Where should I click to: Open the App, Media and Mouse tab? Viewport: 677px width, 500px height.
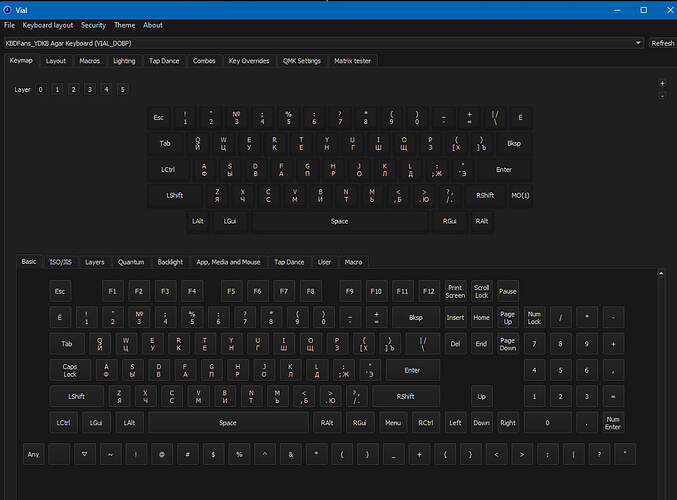pyautogui.click(x=228, y=262)
